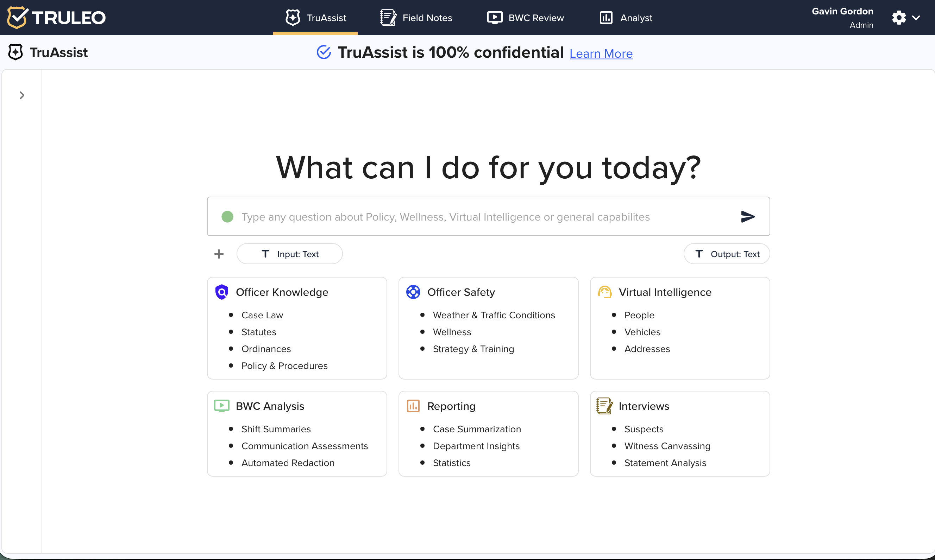Click the BWC Analysis play-screen icon

tap(222, 406)
